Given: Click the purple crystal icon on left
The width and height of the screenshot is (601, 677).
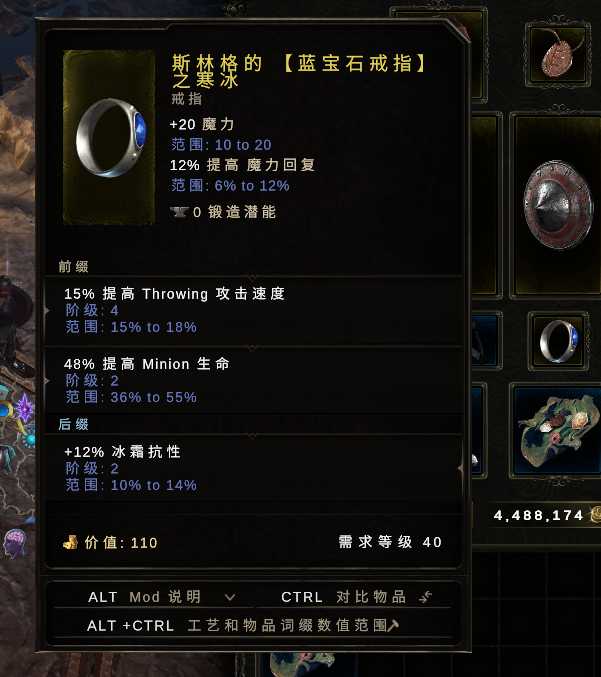Looking at the screenshot, I should 24,408.
